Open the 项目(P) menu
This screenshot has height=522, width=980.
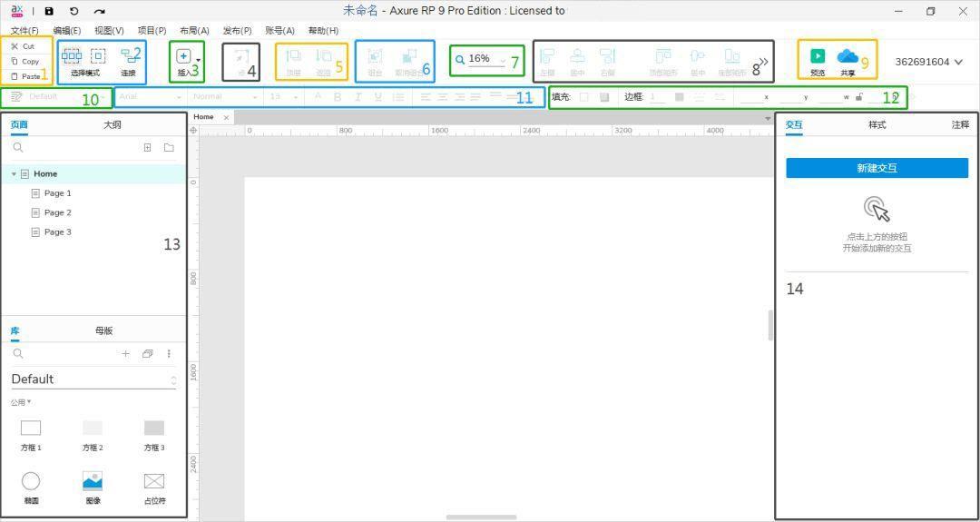[x=152, y=30]
